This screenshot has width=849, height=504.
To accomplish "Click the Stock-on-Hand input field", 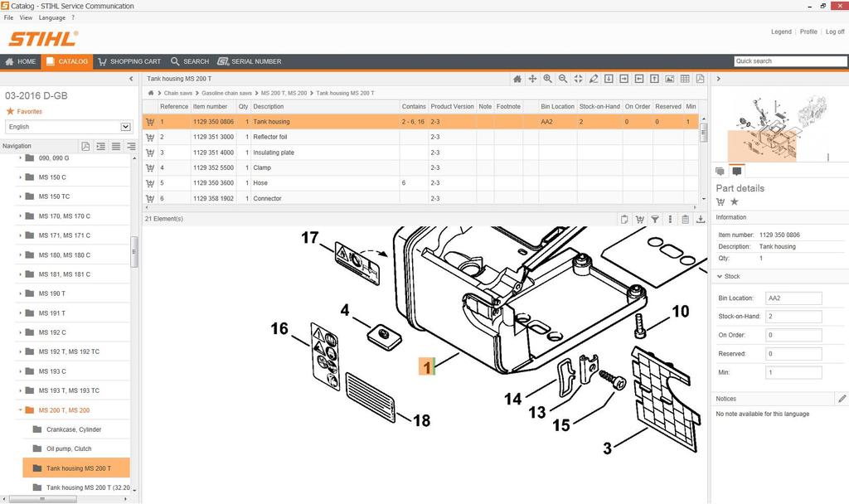I will click(x=793, y=317).
